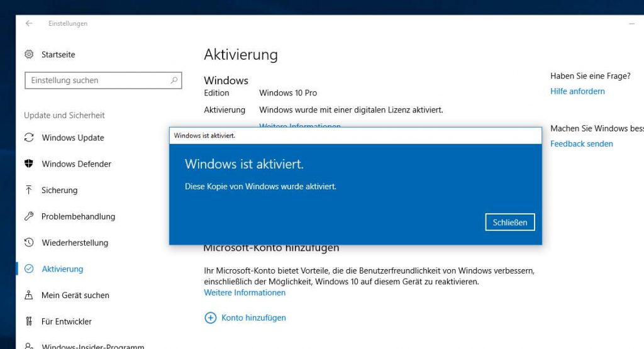Click Feedback senden link
The width and height of the screenshot is (644, 349).
click(x=582, y=144)
